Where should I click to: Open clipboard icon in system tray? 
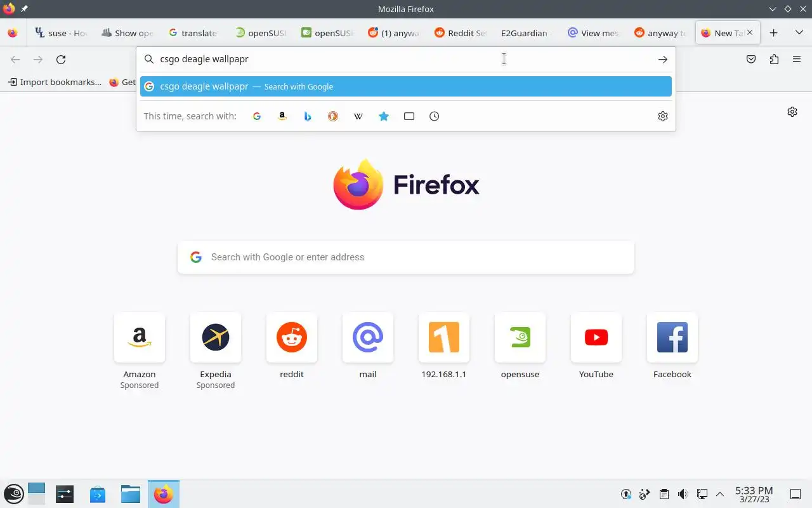coord(664,494)
